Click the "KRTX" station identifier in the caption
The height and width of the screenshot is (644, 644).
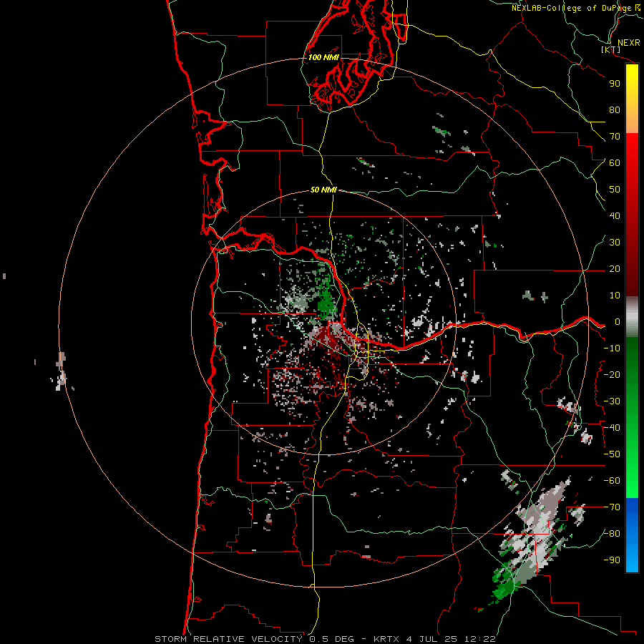[x=386, y=639]
